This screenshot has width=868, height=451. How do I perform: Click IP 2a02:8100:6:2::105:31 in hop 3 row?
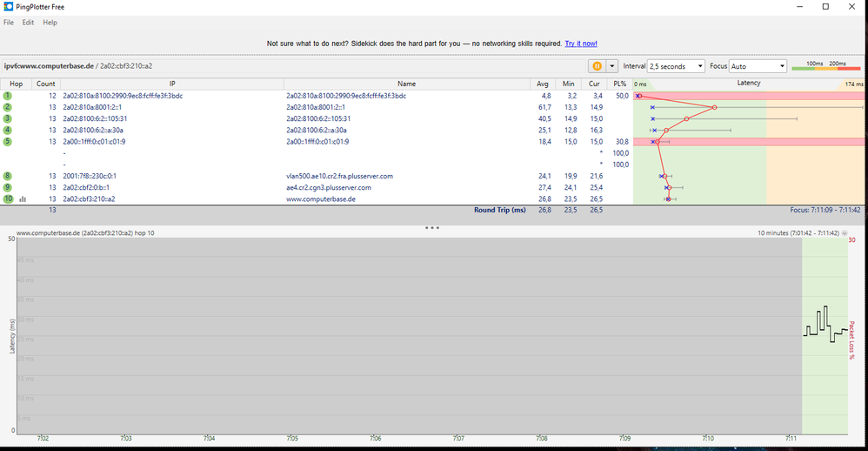coord(95,118)
